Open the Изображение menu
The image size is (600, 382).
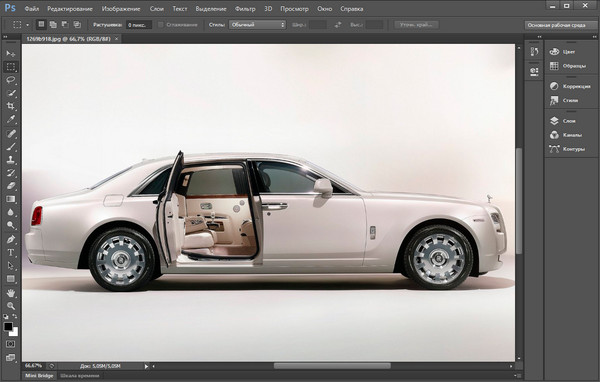pos(121,8)
